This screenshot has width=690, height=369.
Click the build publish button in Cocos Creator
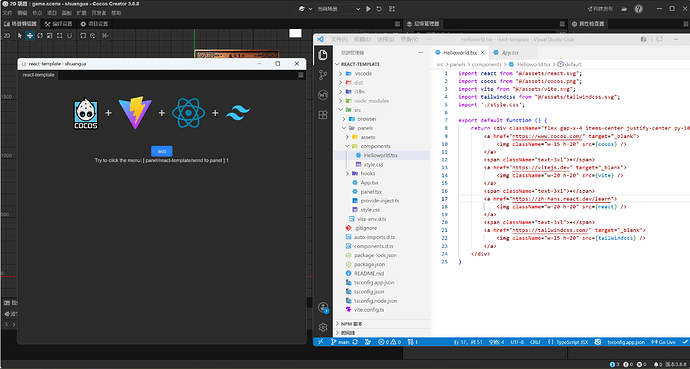(x=601, y=9)
